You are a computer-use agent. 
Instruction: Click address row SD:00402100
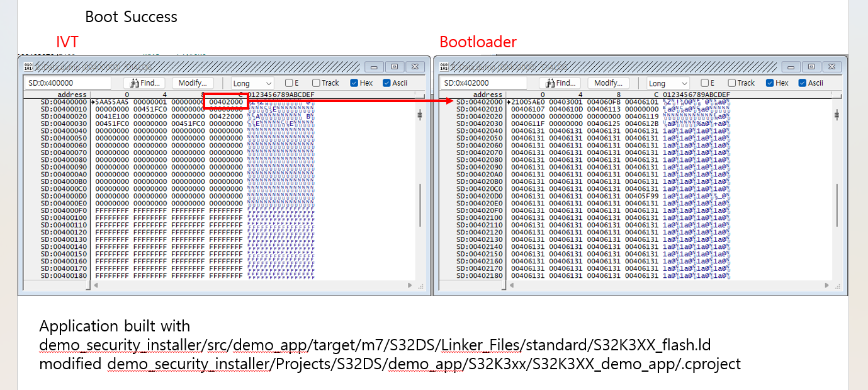pos(480,217)
